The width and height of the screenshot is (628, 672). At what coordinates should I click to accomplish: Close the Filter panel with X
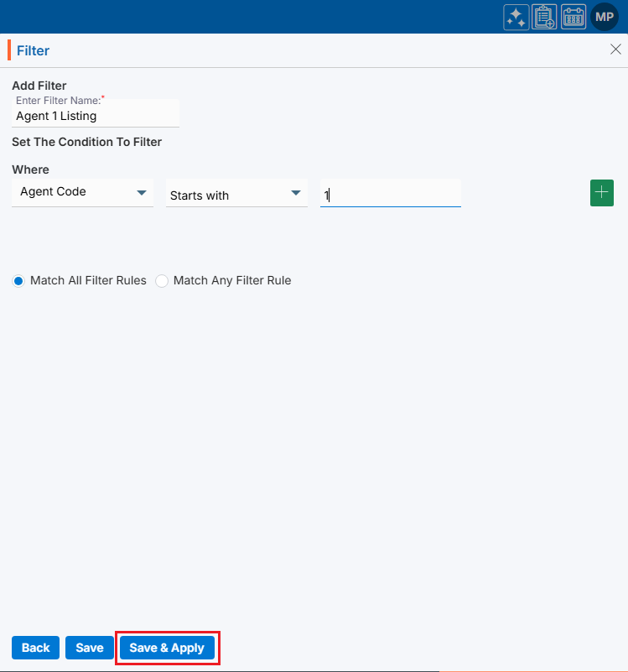point(615,49)
